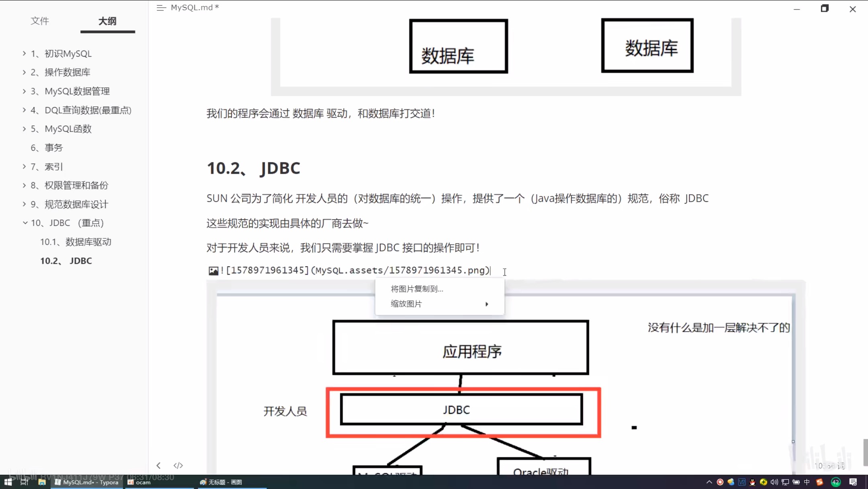Image resolution: width=868 pixels, height=489 pixels.
Task: Open the QQ penguin icon in system tray
Action: click(752, 482)
